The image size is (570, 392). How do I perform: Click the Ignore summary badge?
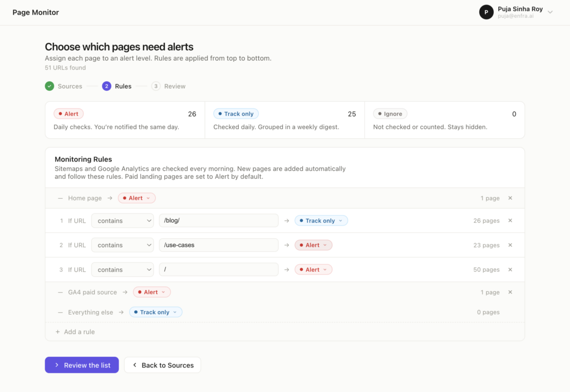pyautogui.click(x=390, y=114)
